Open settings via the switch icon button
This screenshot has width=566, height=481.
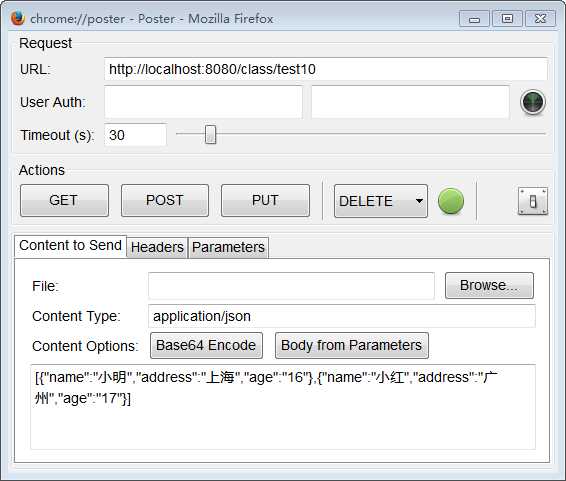[533, 201]
